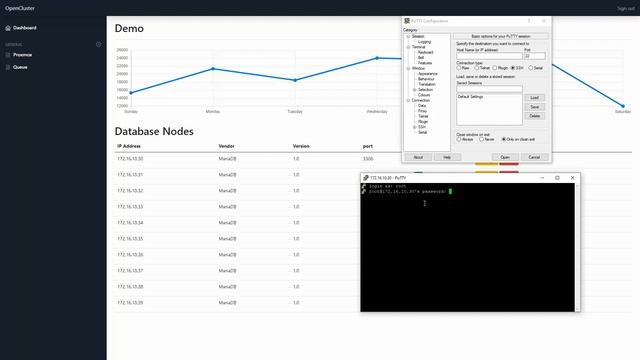Image resolution: width=640 pixels, height=360 pixels.
Task: Click the Port input field
Action: point(534,56)
